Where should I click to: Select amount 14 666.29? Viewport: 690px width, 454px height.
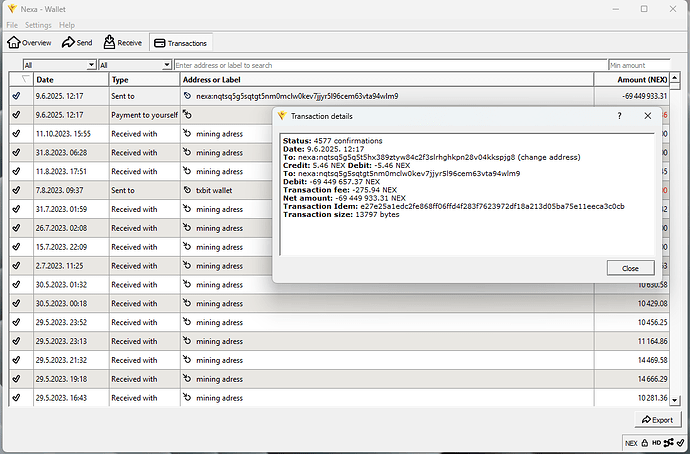[653, 379]
